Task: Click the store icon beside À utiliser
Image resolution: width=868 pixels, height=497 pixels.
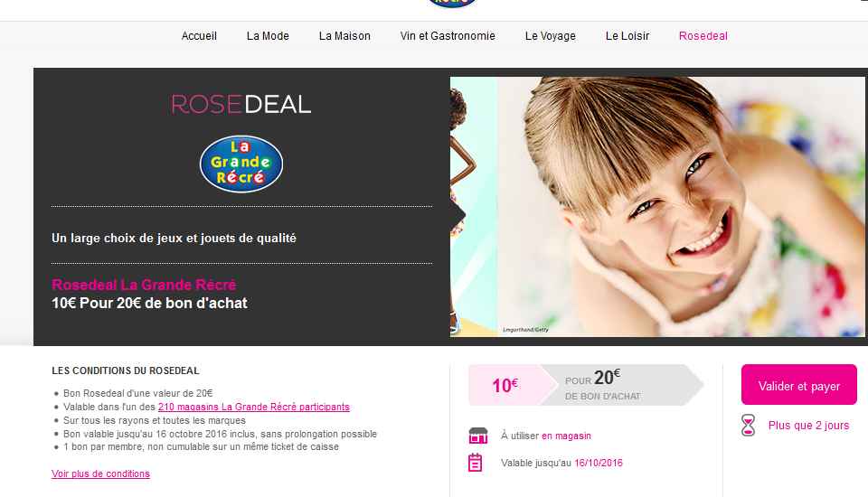Action: [x=478, y=436]
